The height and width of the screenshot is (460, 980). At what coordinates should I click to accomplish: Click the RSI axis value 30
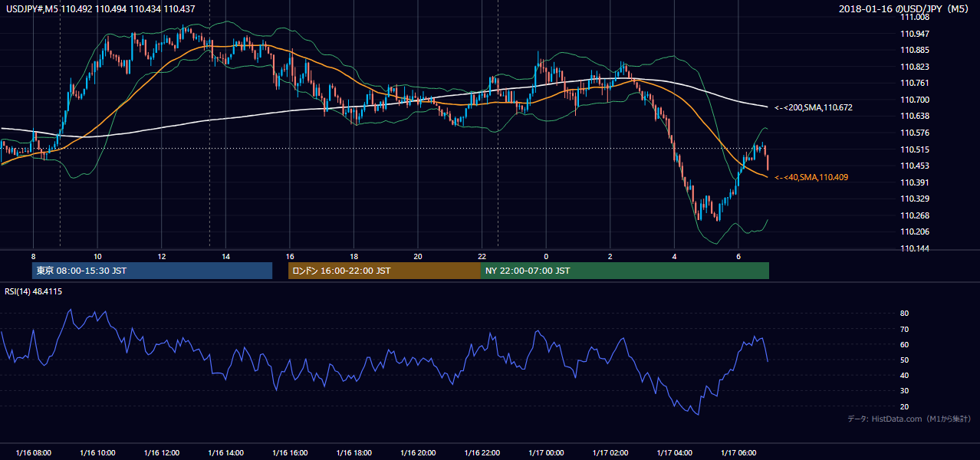coord(904,391)
